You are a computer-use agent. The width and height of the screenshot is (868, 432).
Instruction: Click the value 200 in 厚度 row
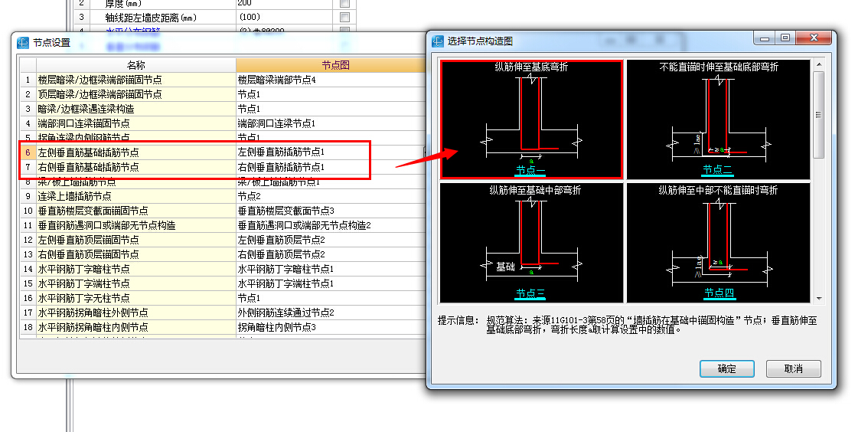pos(244,3)
